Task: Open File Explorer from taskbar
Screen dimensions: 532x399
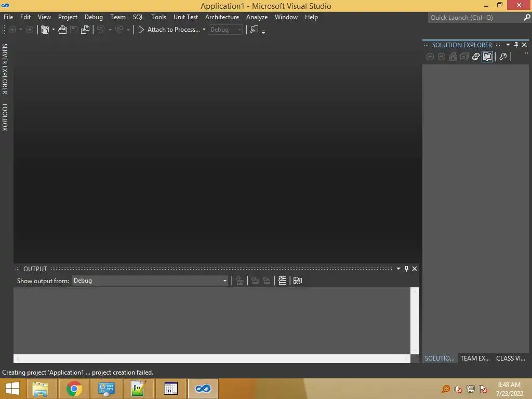Action: pos(41,389)
